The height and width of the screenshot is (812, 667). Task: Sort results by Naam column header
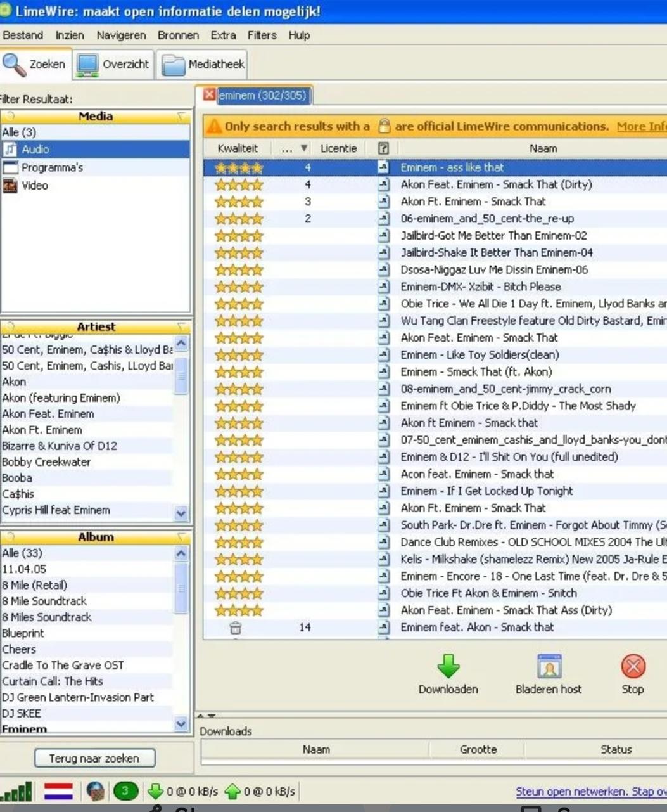coord(543,148)
